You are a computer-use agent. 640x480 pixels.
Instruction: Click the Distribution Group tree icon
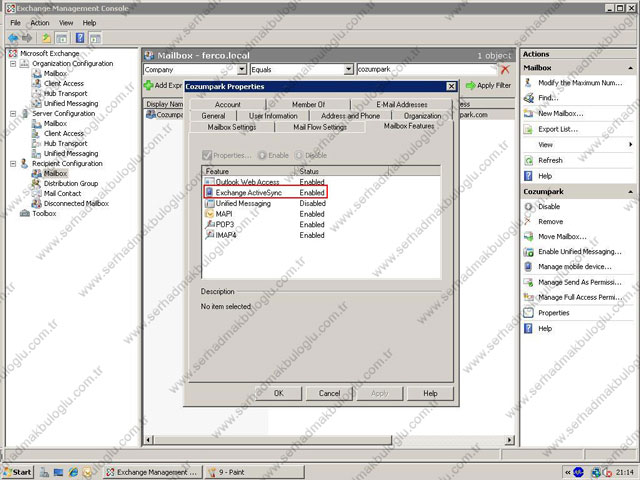pos(37,183)
